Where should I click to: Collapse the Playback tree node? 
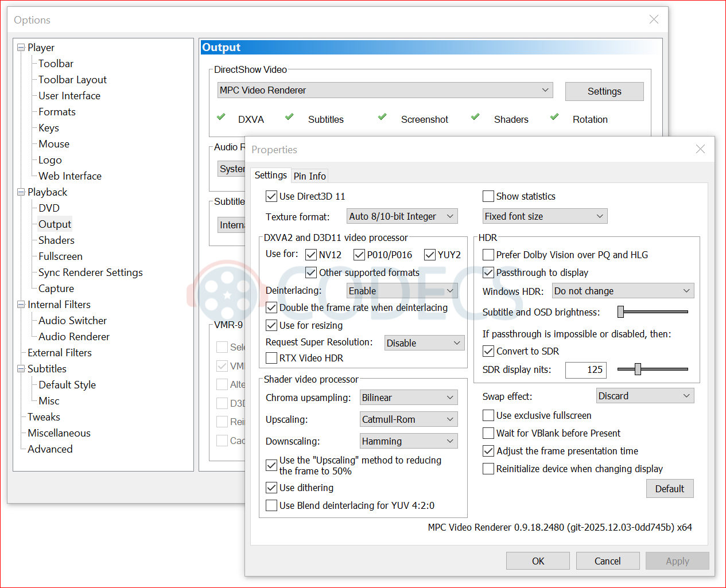point(21,192)
